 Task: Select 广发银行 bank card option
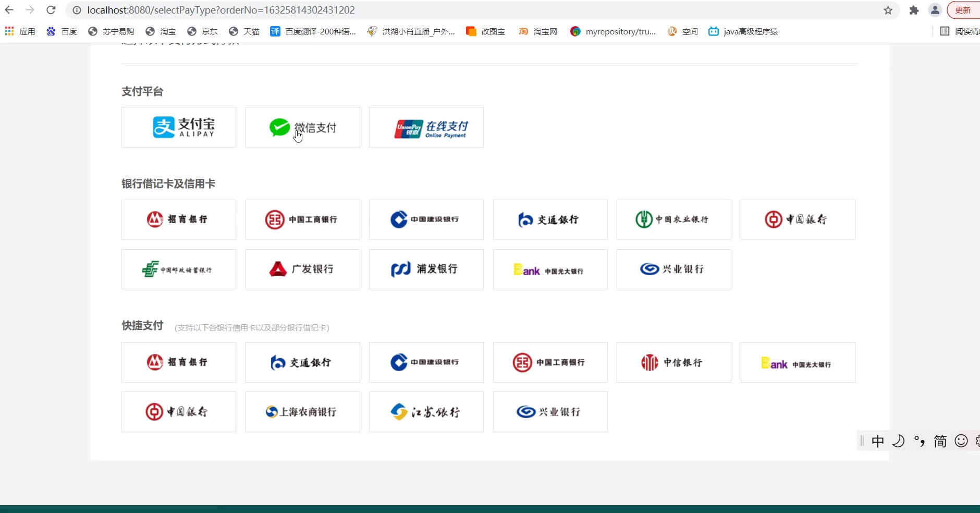coord(303,269)
